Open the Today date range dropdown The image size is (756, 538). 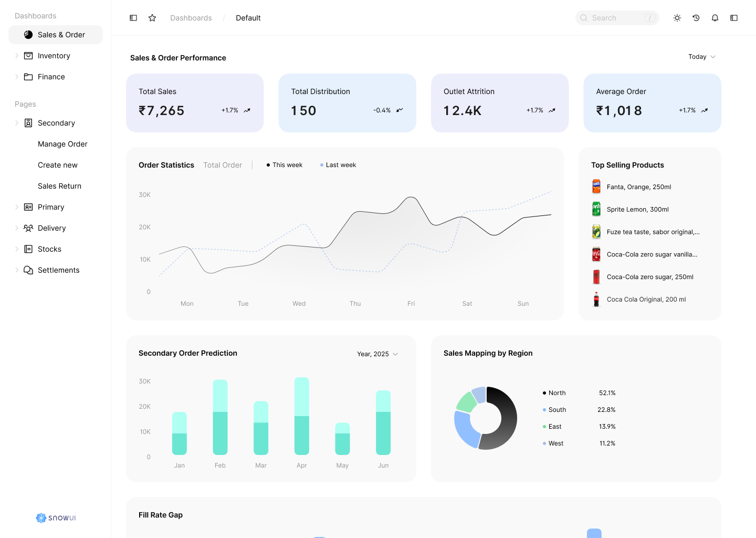coord(702,57)
